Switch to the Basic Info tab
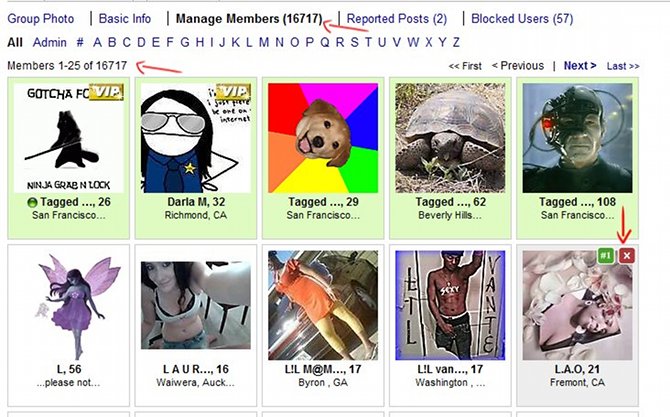 click(x=125, y=19)
